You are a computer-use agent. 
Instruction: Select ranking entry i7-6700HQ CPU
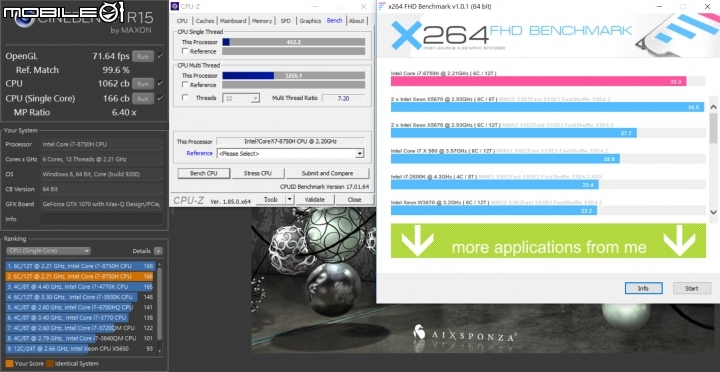click(80, 307)
